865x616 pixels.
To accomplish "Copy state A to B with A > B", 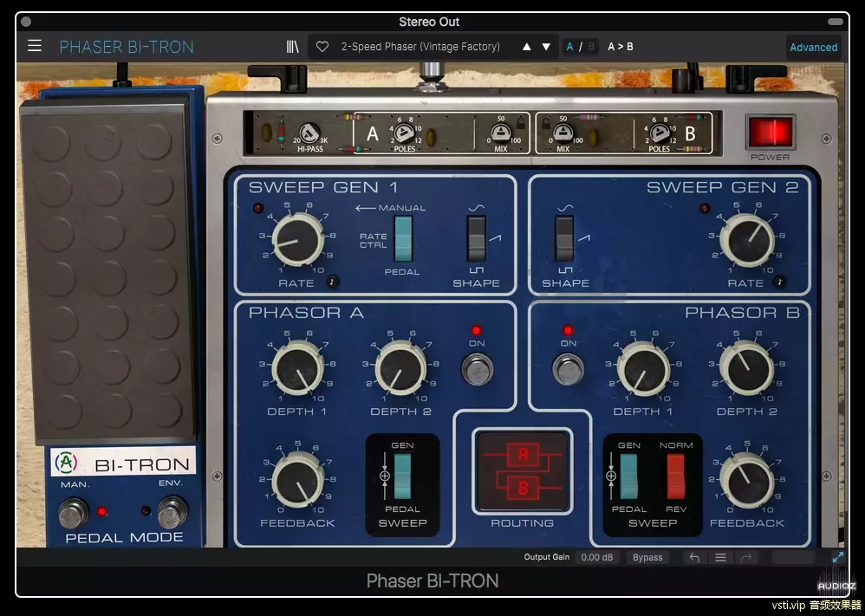I will click(x=620, y=47).
